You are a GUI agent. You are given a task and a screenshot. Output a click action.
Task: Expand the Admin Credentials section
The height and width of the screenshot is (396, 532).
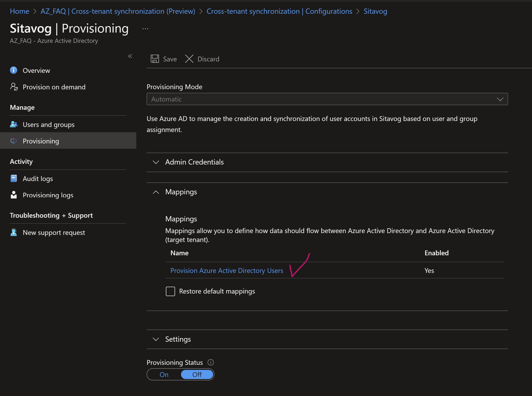[x=327, y=162]
